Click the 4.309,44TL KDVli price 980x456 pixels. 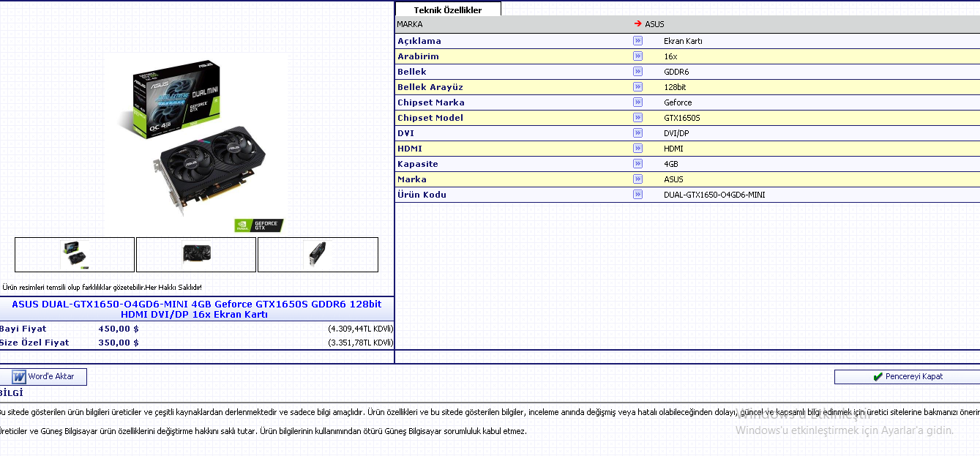(360, 329)
